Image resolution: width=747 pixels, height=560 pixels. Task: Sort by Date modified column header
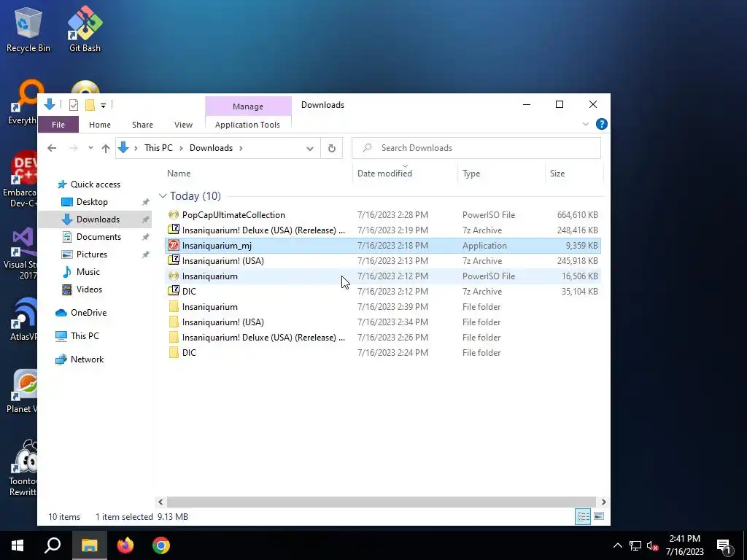point(384,174)
